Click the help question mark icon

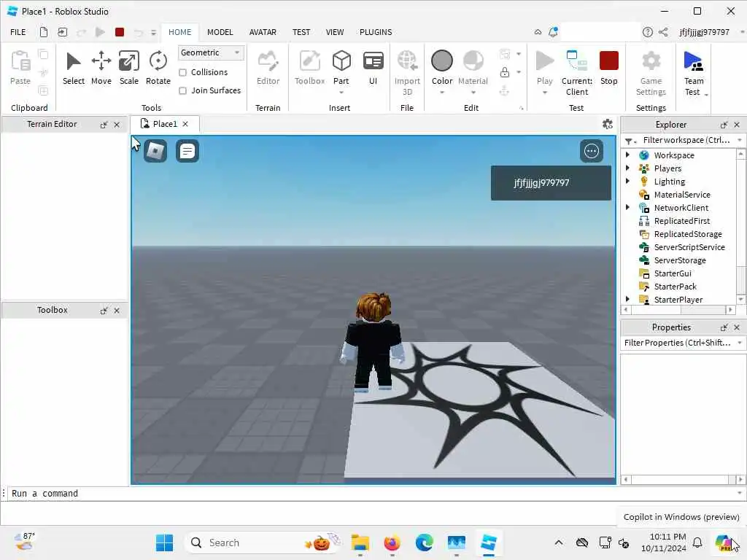point(647,32)
